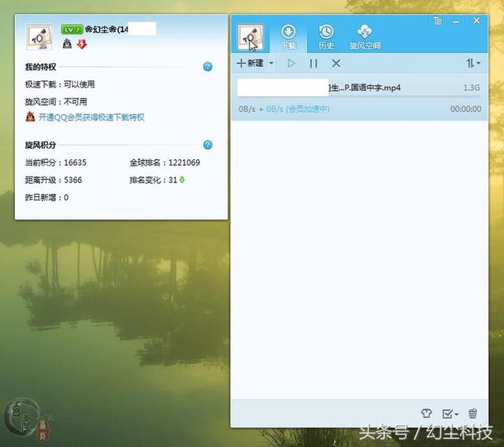504x447 pixels.
Task: Click the LV 7 level badge
Action: (72, 30)
